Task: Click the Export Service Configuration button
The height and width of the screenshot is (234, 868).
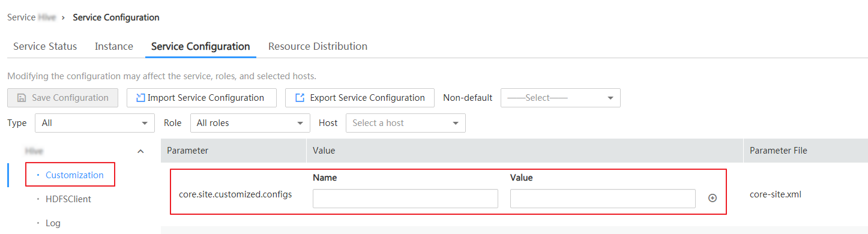Action: (360, 98)
